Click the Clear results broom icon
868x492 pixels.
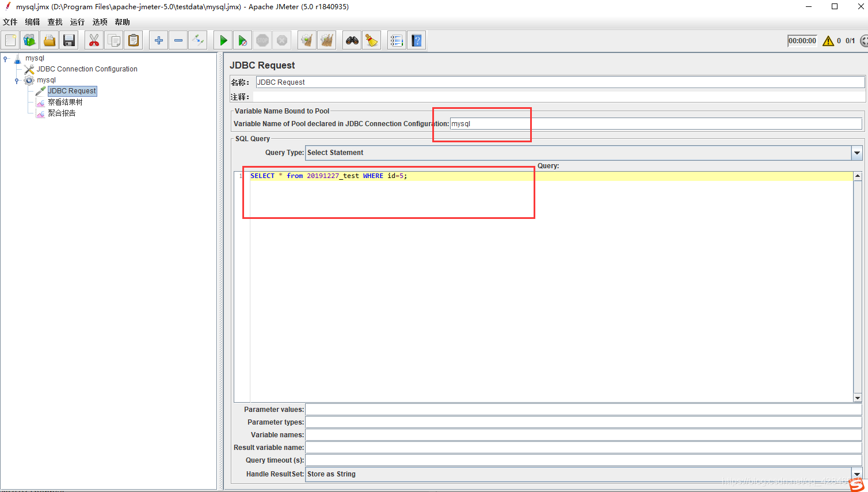pyautogui.click(x=307, y=40)
